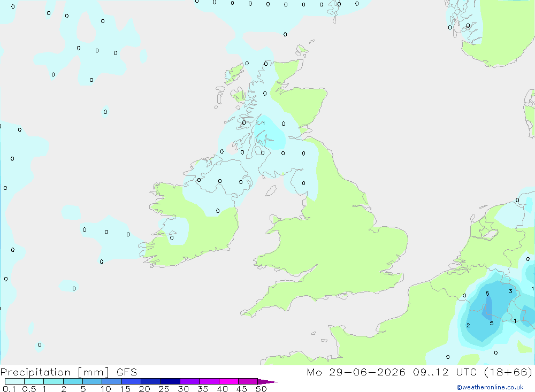The height and width of the screenshot is (392, 535).
Task: Click the '09..12 UTC' time range text
Action: tap(445, 372)
